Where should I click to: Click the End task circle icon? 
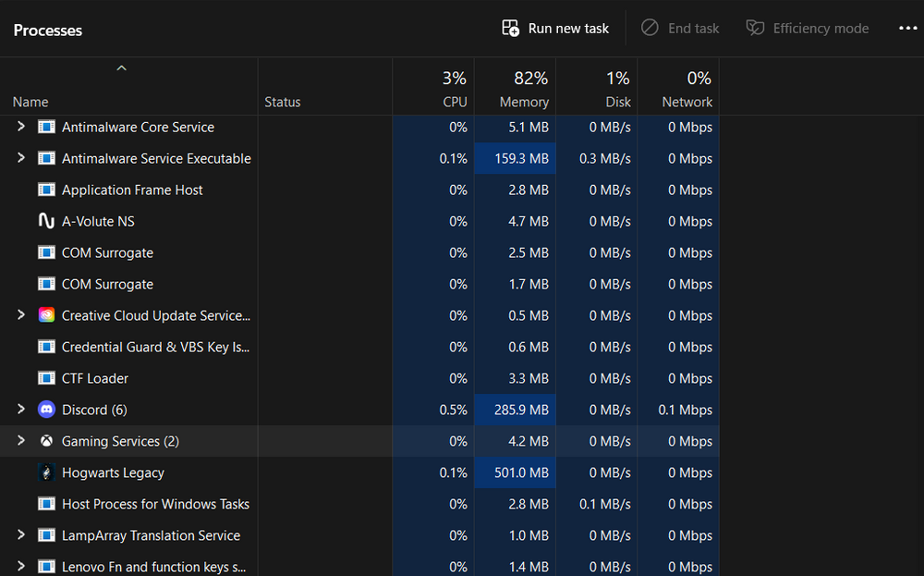pyautogui.click(x=650, y=28)
